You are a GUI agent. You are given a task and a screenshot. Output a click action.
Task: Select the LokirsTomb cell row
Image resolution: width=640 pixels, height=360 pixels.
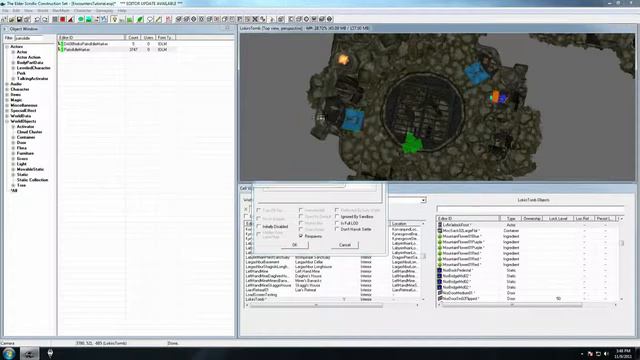[x=333, y=299]
